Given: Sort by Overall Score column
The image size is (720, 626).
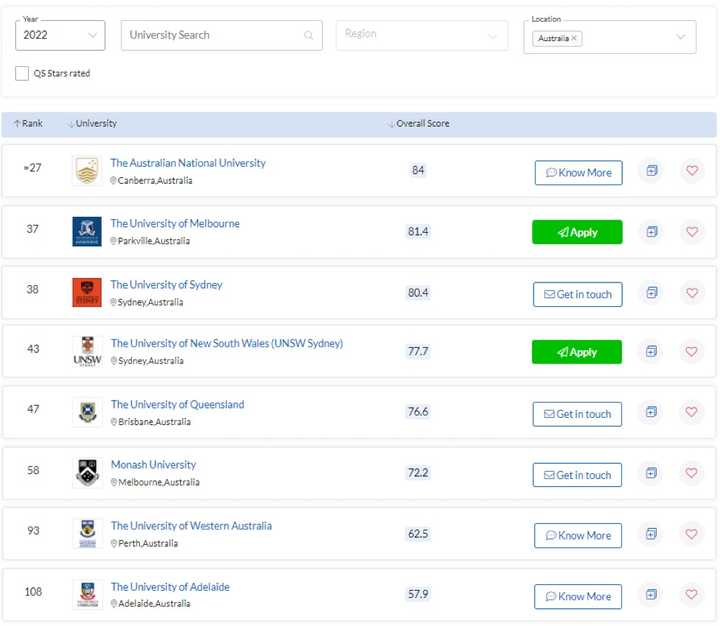Looking at the screenshot, I should coord(418,124).
